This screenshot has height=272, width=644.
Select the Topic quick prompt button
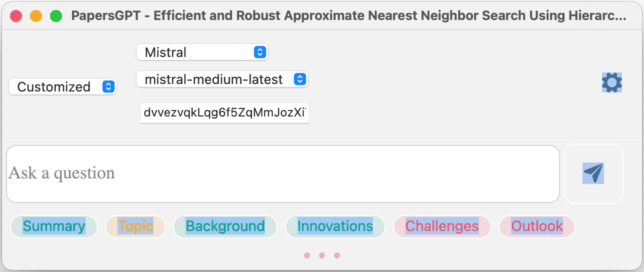click(x=135, y=226)
